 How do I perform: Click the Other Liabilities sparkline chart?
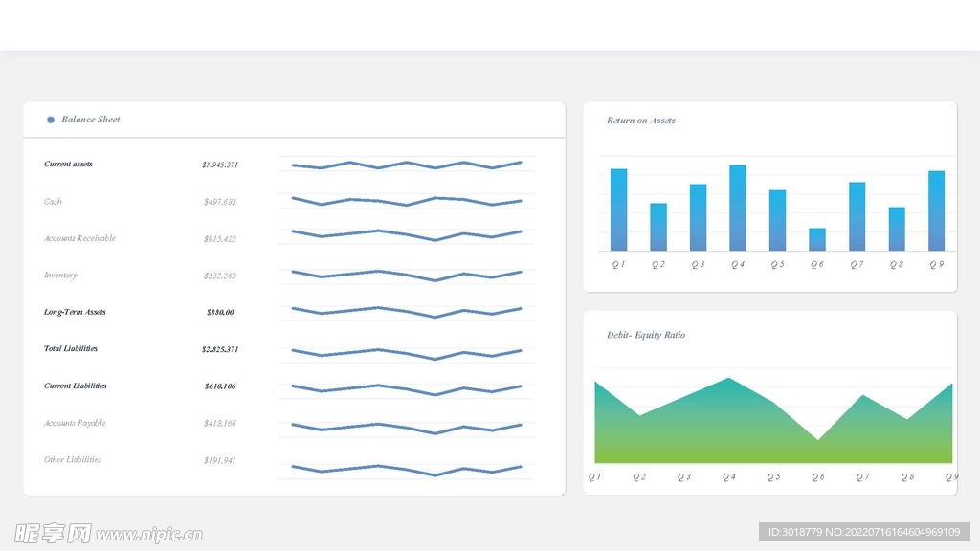click(x=406, y=469)
